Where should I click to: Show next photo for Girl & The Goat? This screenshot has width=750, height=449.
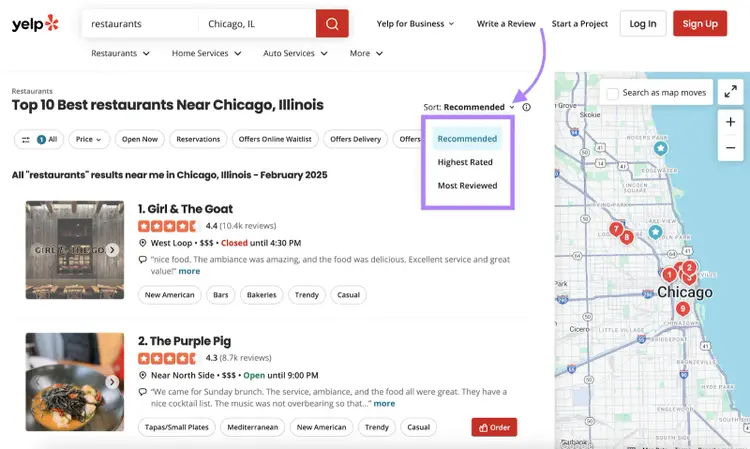point(112,250)
